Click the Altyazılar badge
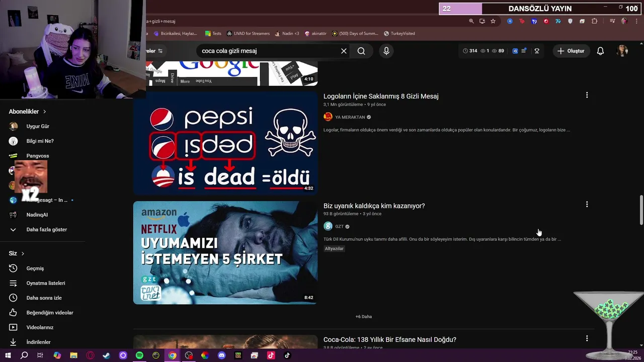This screenshot has width=644, height=362. (334, 248)
